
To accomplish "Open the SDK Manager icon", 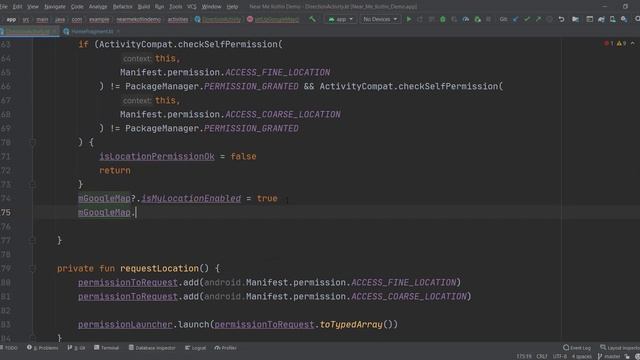I will pyautogui.click(x=624, y=19).
